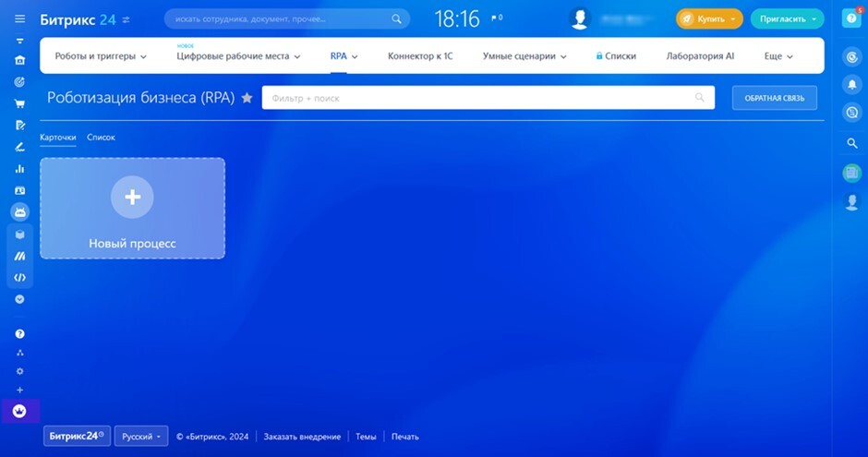Switch to the Карточки view tab
Image resolution: width=868 pixels, height=457 pixels.
(x=57, y=138)
